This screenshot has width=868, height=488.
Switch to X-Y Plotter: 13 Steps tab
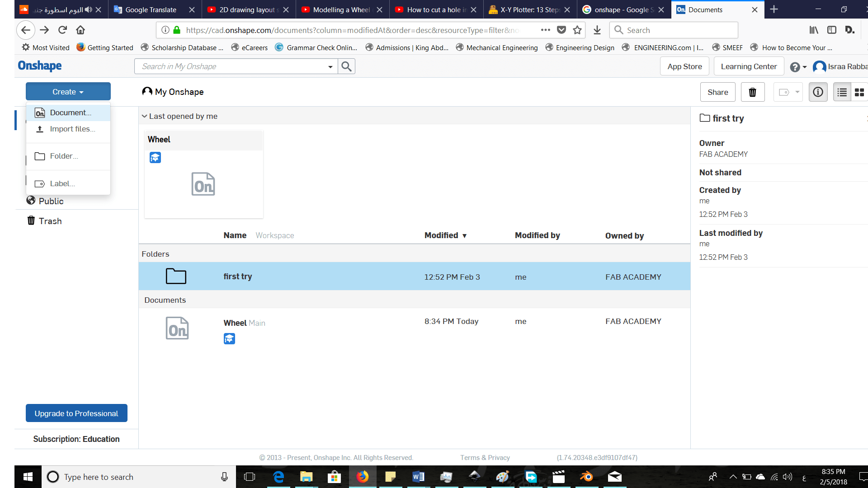pyautogui.click(x=530, y=9)
